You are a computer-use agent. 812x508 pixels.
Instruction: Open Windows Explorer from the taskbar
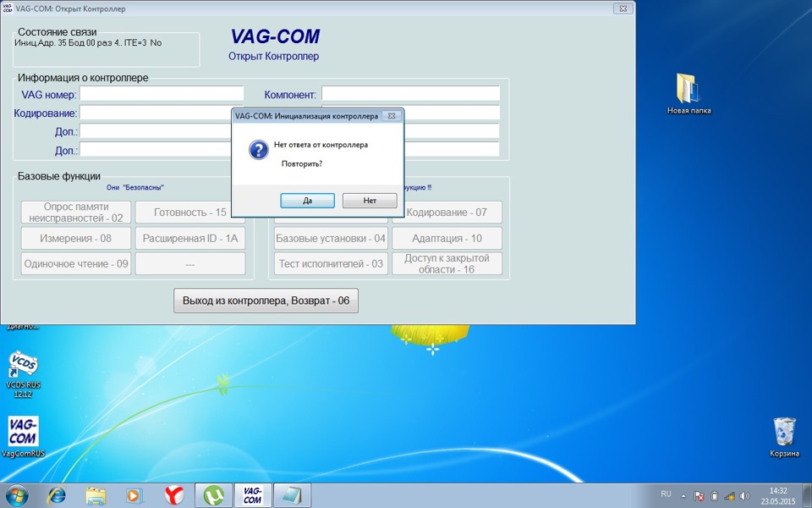[95, 494]
